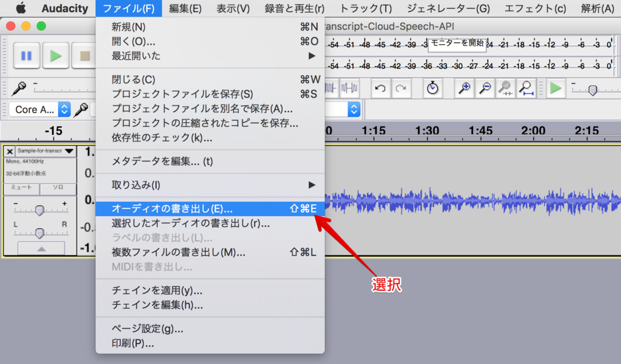The image size is (621, 364).
Task: Select 開く(O)... menu item
Action: [x=210, y=41]
